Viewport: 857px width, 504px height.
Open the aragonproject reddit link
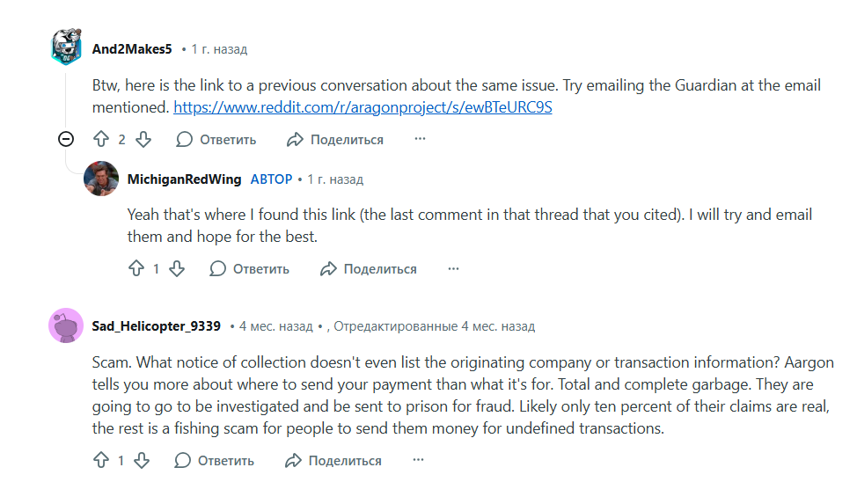(x=363, y=107)
